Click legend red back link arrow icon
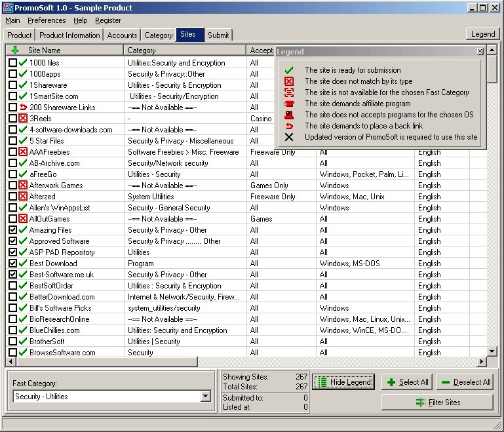The height and width of the screenshot is (432, 504). tap(289, 126)
